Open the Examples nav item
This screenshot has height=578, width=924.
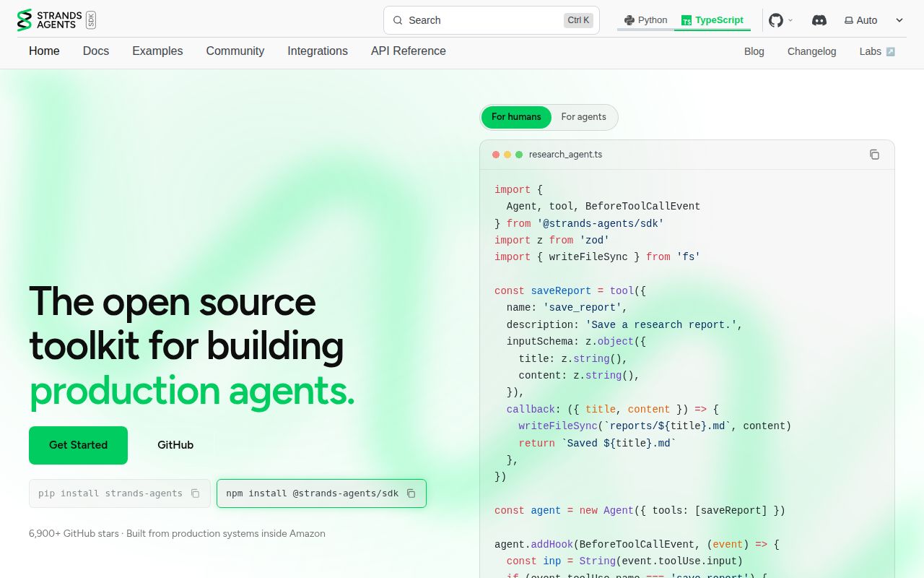pos(157,51)
